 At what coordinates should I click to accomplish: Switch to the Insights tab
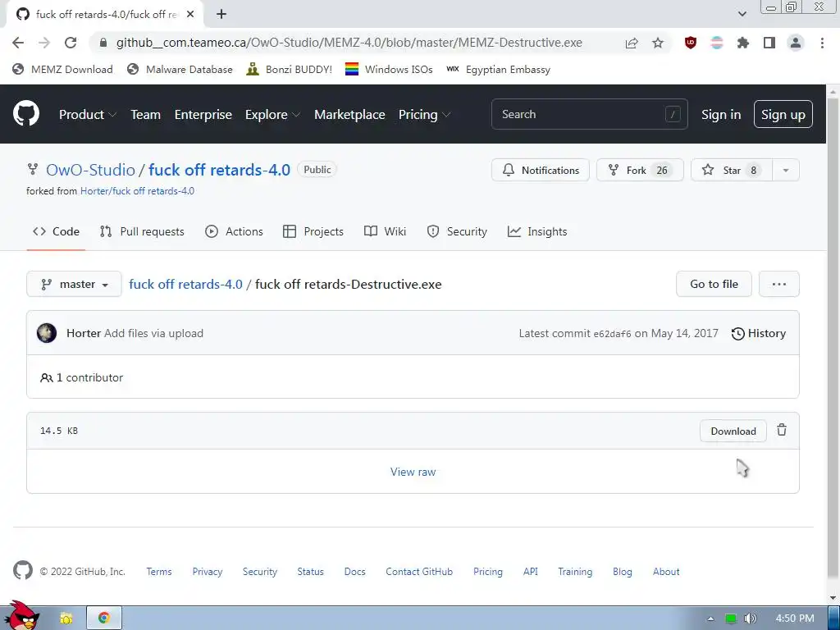click(537, 231)
